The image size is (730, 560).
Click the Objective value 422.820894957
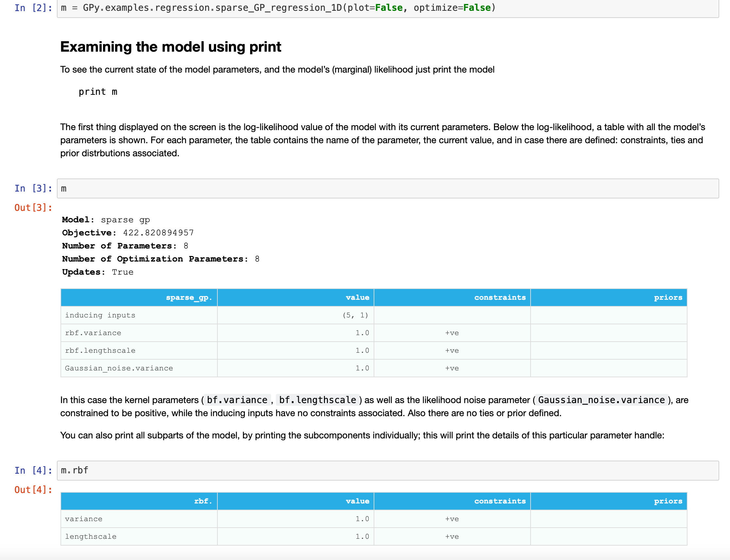pyautogui.click(x=158, y=233)
